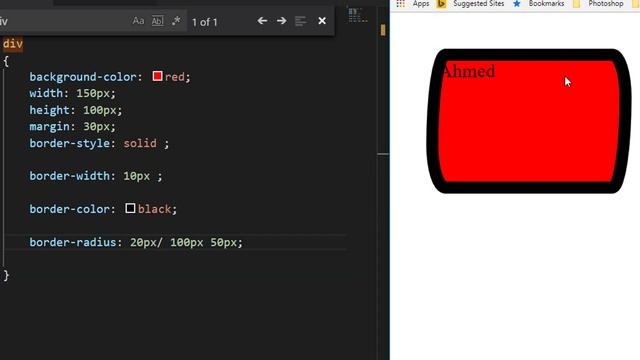The image size is (640, 360).
Task: Open Suggested Sites bookmark
Action: pos(478,4)
